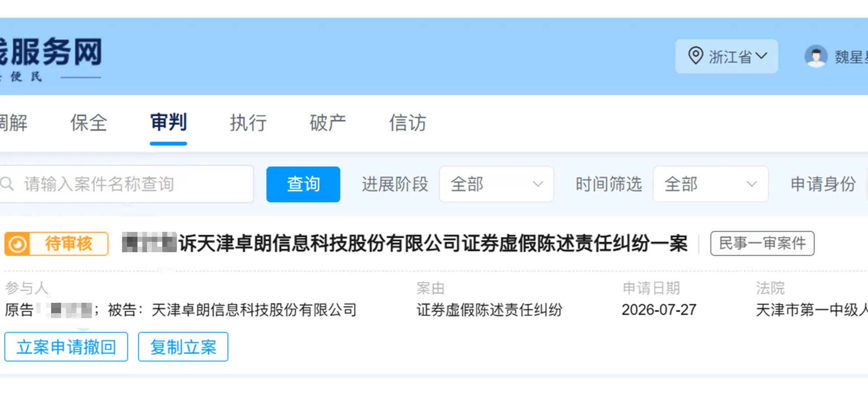Switch to the 信访 tab
This screenshot has width=868, height=409.
[408, 122]
